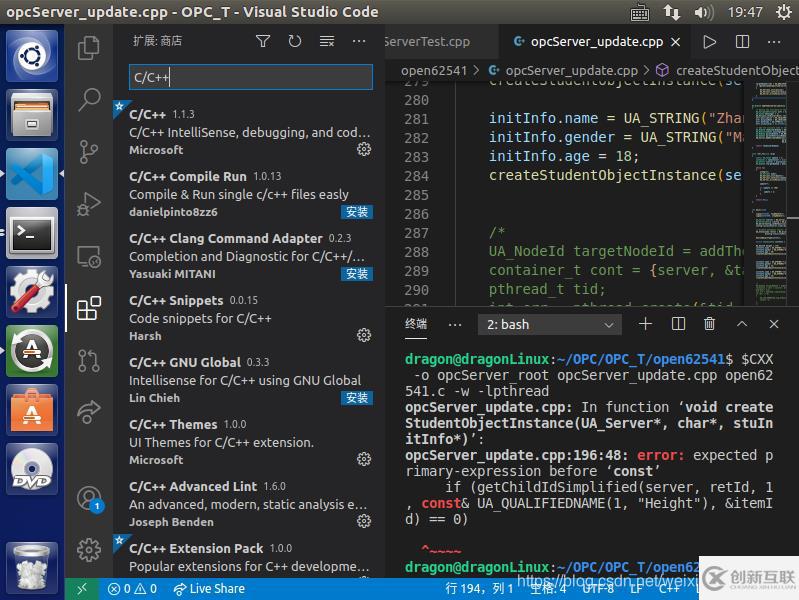Open the Manage gear menu for C/C++ extension

coord(364,149)
